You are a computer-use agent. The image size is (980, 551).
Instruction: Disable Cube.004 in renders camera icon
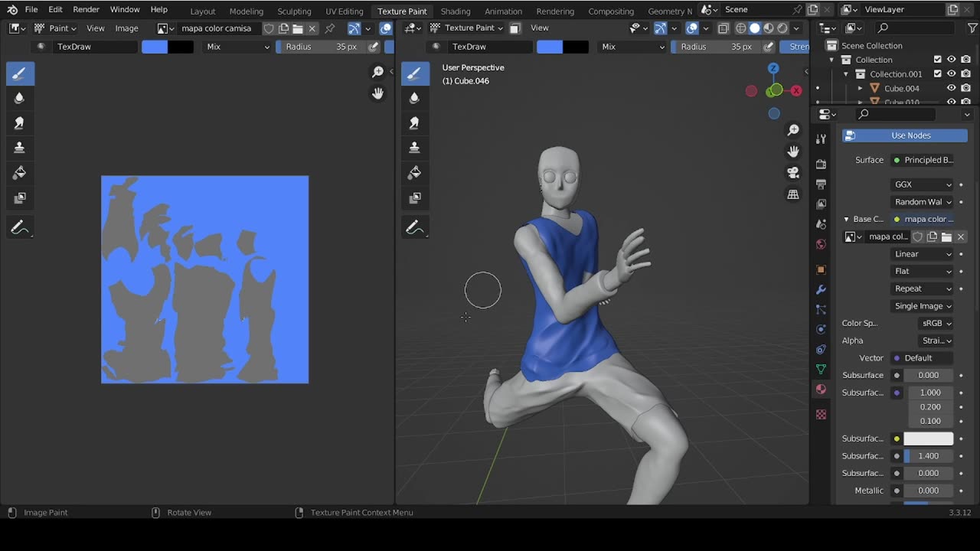pyautogui.click(x=966, y=88)
